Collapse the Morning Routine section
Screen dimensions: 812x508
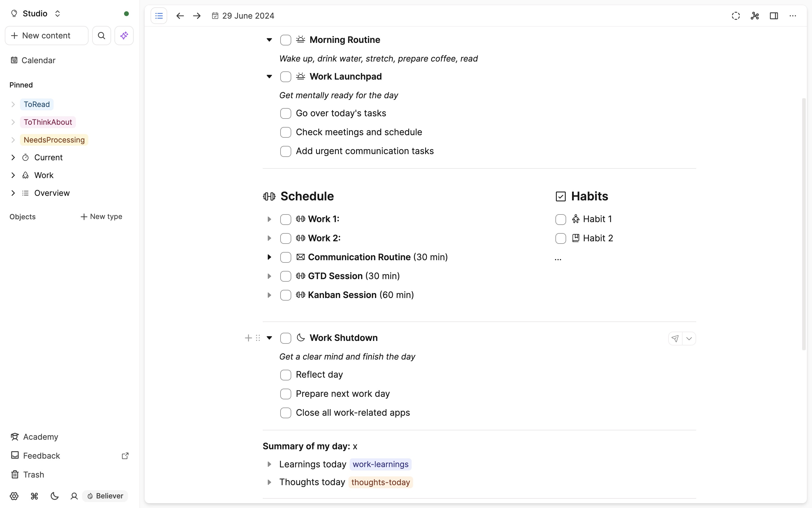(x=269, y=40)
